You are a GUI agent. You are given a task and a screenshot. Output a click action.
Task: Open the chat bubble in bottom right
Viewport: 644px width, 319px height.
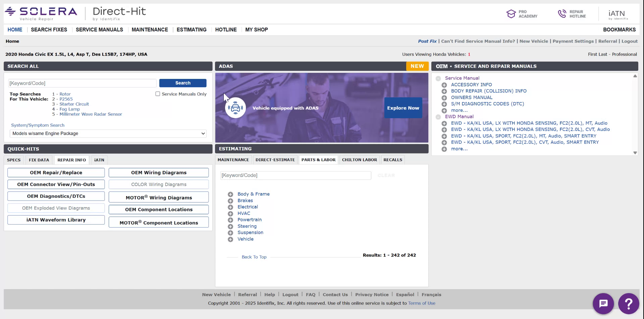(x=603, y=303)
